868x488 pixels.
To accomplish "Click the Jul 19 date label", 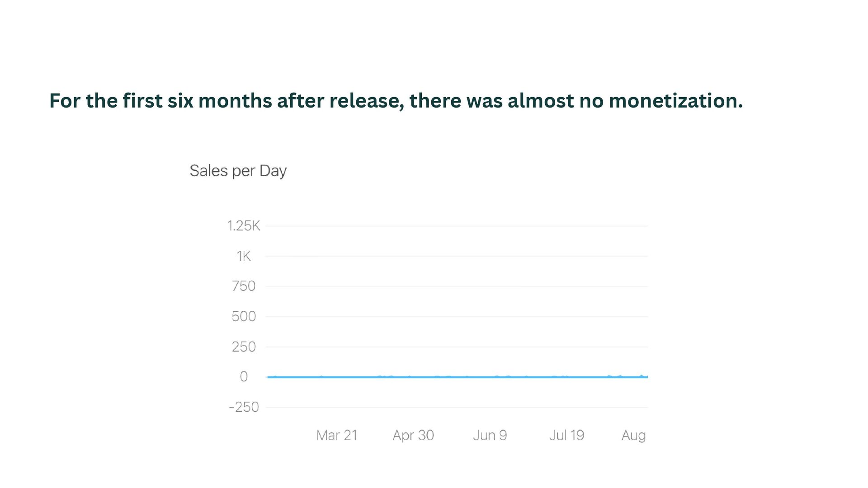I will [566, 435].
